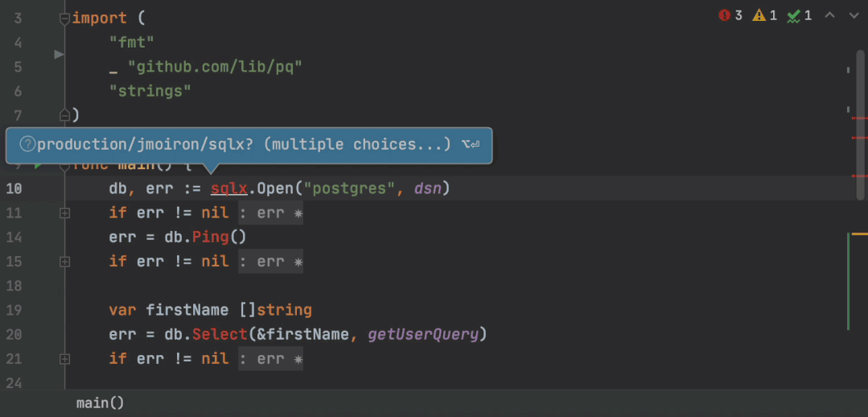The image size is (868, 417).
Task: Click the Open method call on line 10
Action: point(274,189)
